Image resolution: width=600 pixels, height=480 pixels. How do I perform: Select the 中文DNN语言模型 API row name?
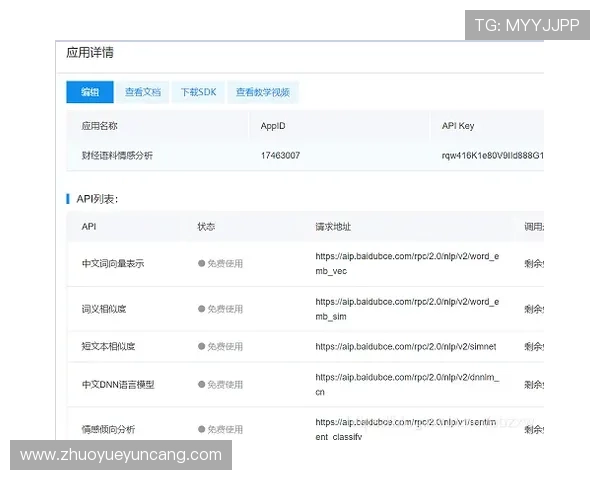click(x=118, y=384)
